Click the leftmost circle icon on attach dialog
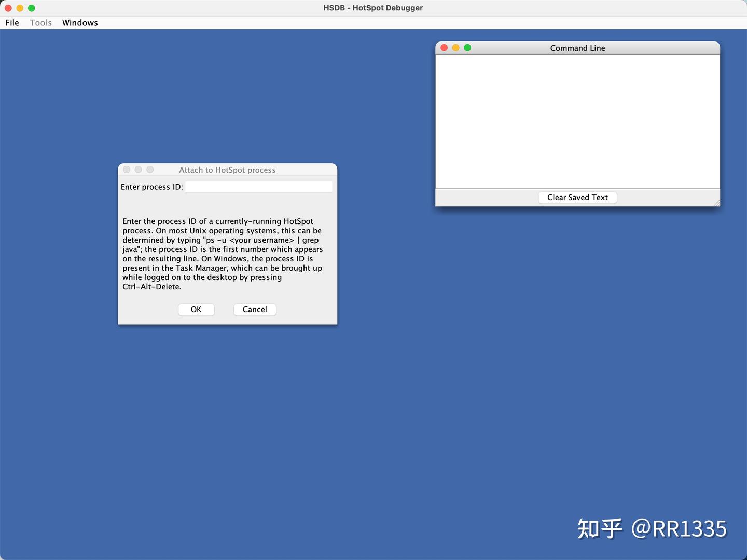 [127, 169]
